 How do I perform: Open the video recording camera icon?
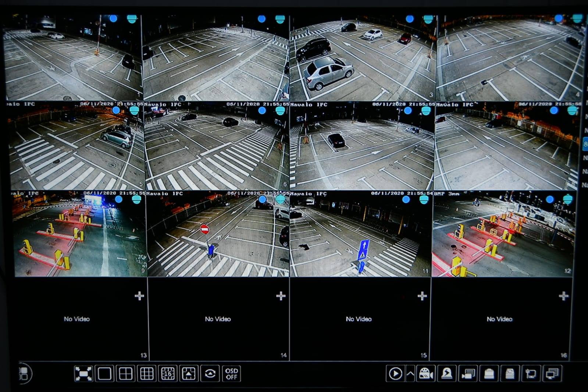426,374
